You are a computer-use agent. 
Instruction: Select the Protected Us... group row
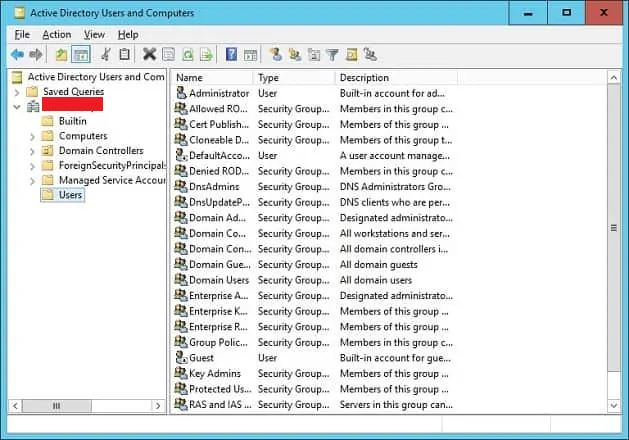pos(314,389)
